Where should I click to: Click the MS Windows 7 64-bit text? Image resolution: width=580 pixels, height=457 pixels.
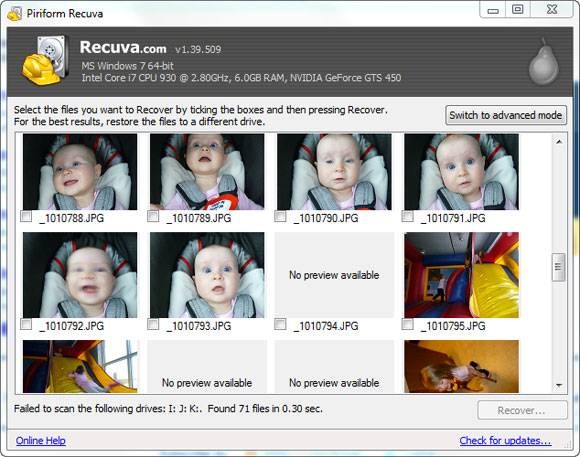[127, 66]
